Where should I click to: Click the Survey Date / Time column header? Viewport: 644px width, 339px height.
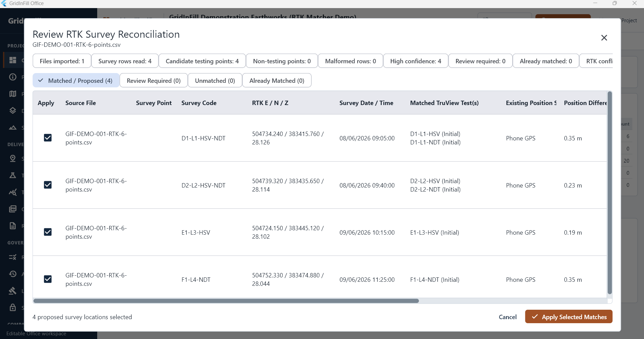(x=366, y=103)
